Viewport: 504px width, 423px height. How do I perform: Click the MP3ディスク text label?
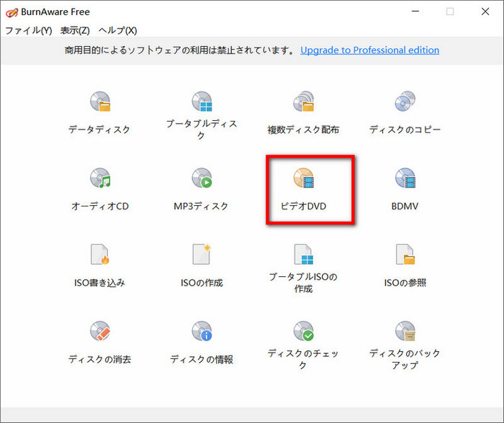[x=201, y=206]
